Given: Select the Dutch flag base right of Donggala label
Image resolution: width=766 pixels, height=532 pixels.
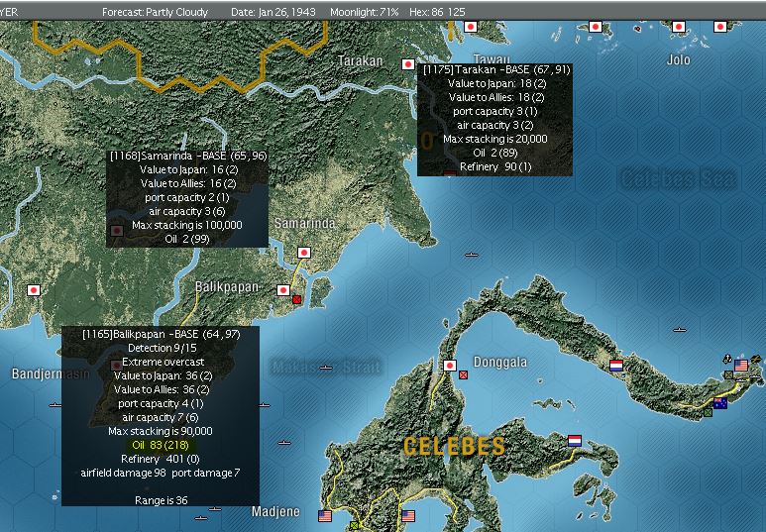Looking at the screenshot, I should pyautogui.click(x=616, y=366).
